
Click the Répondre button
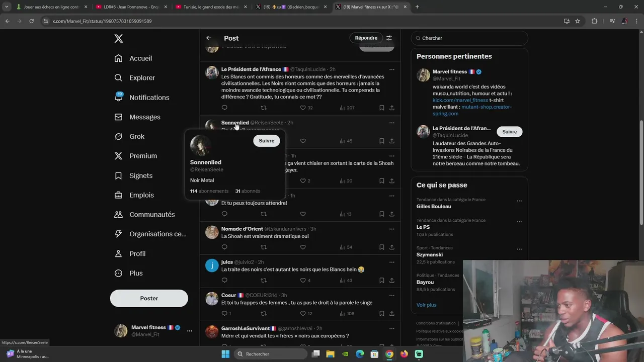366,38
